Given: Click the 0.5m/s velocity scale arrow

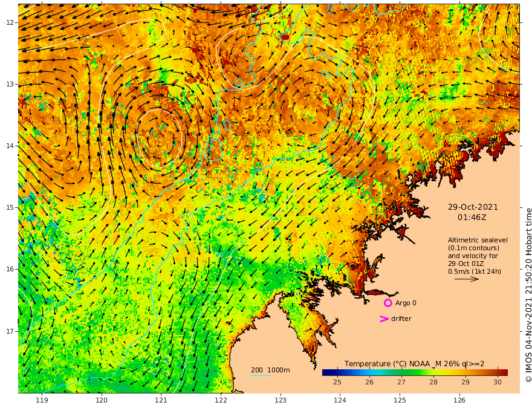Looking at the screenshot, I should pyautogui.click(x=467, y=279).
